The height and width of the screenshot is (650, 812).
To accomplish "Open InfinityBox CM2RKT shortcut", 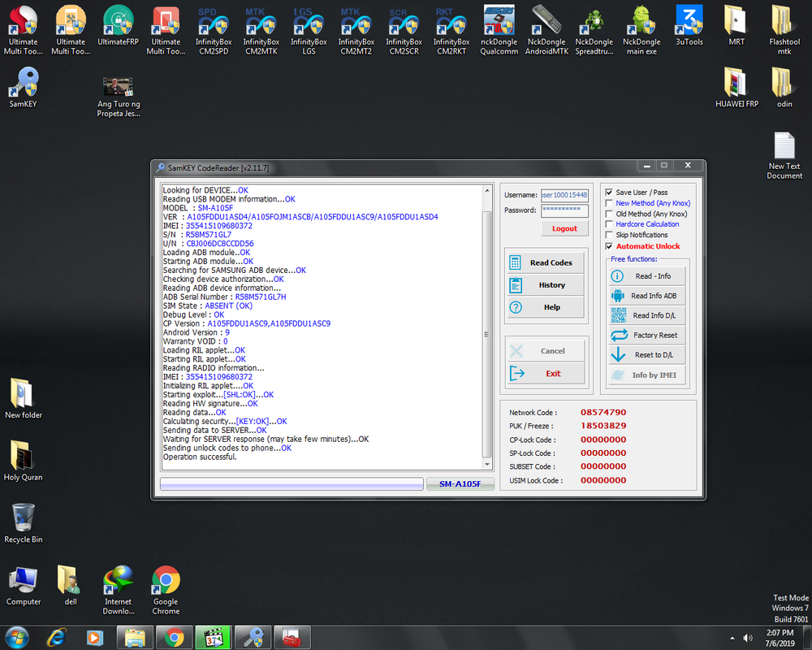I will coord(451,30).
